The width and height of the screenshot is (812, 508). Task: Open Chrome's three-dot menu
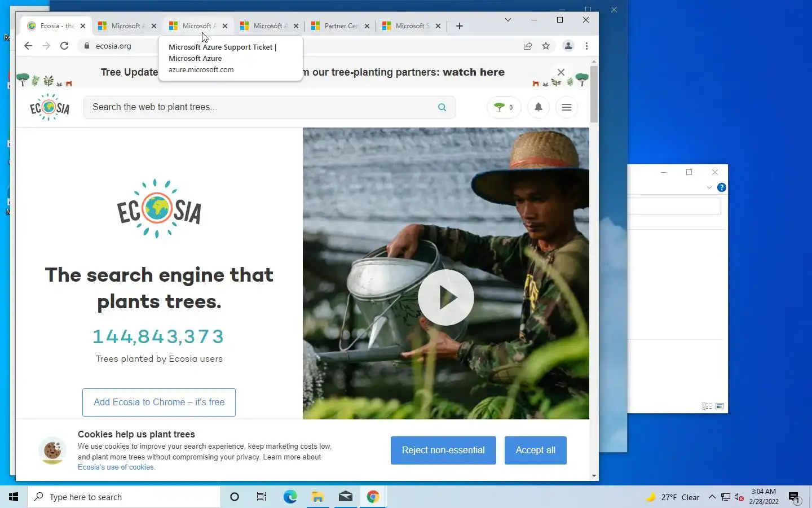point(586,46)
